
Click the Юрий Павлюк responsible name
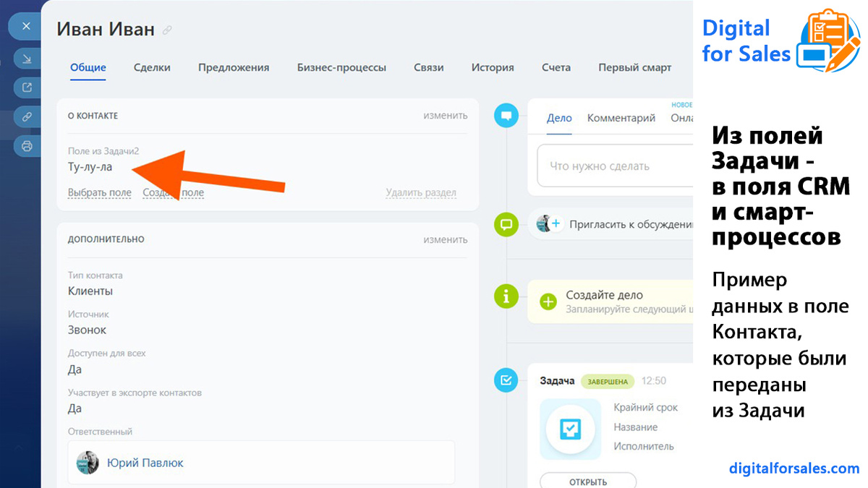(145, 463)
